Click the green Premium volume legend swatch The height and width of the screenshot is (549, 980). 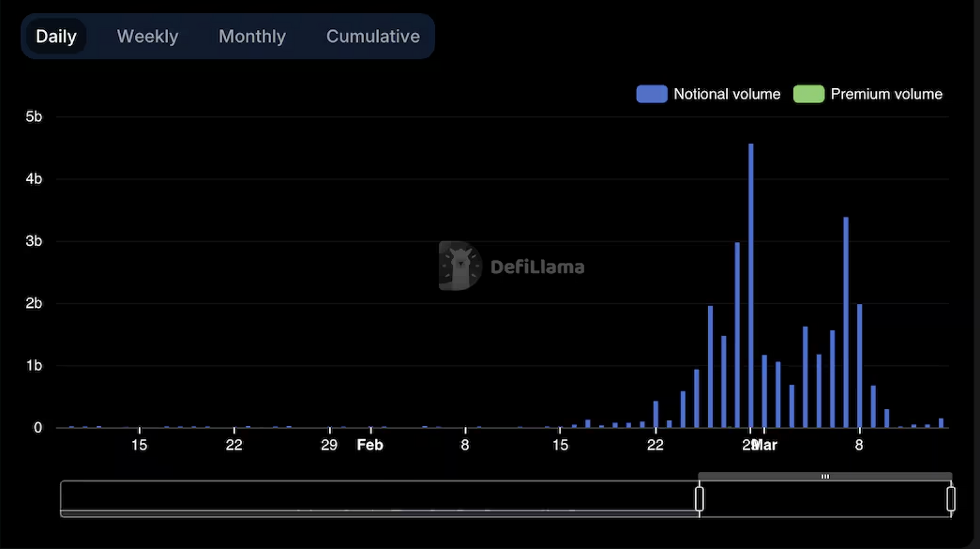click(808, 94)
